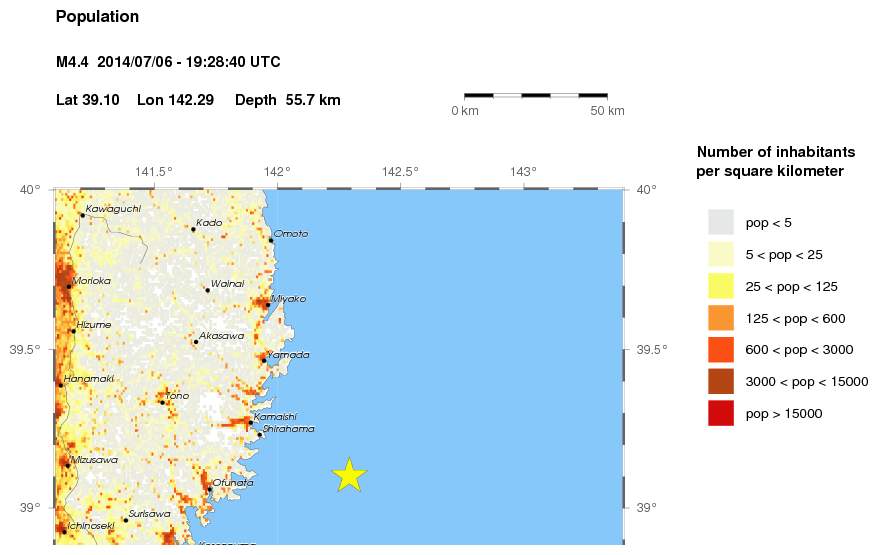Click the Surisawa label

click(150, 514)
